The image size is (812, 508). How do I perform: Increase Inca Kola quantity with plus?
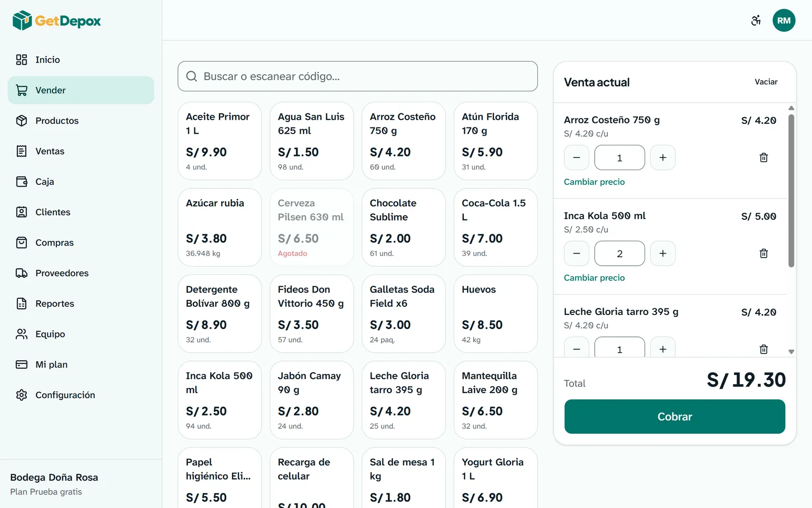pyautogui.click(x=663, y=253)
